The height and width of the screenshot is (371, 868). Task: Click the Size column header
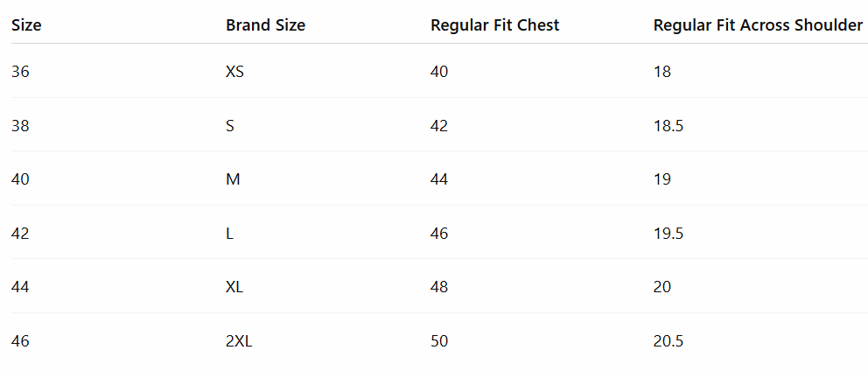[26, 25]
